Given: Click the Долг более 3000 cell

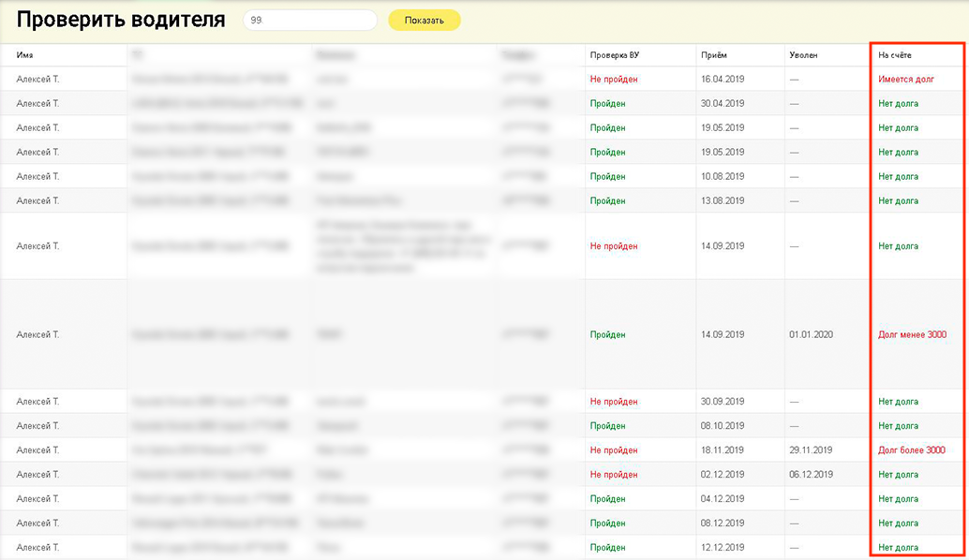Looking at the screenshot, I should [912, 450].
